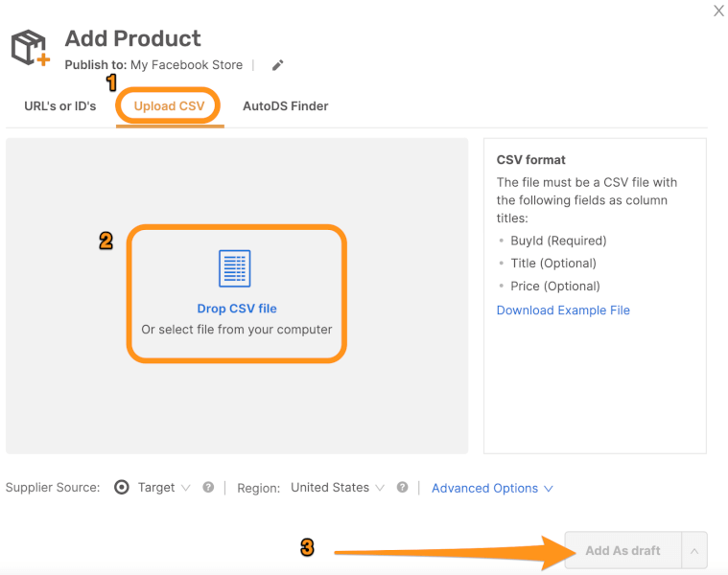
Task: Open the Target supplier source dropdown
Action: 164,488
